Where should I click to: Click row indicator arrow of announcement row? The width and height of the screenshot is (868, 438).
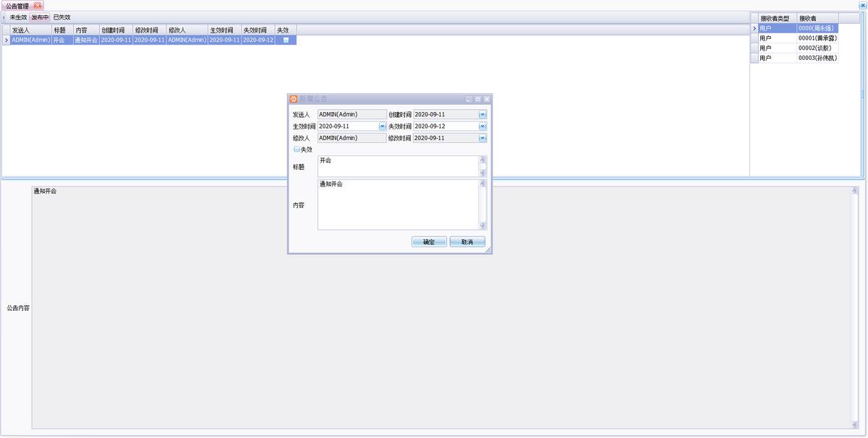7,40
